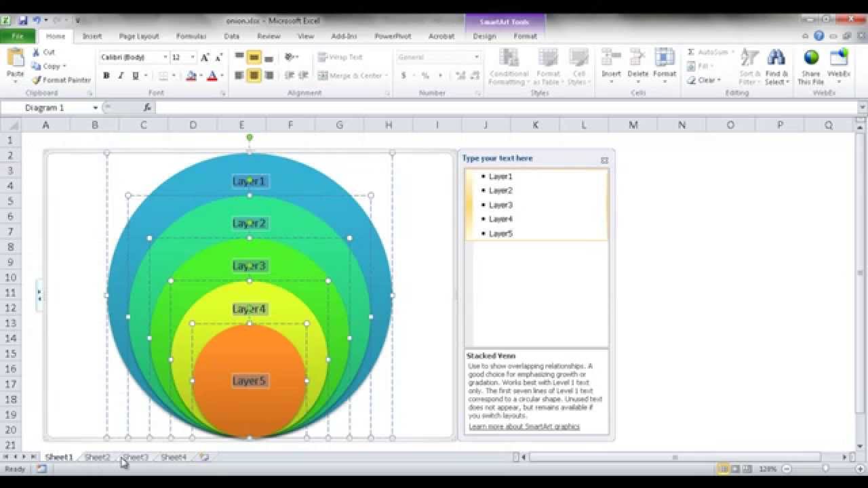Undo the last action from title bar

tap(37, 20)
